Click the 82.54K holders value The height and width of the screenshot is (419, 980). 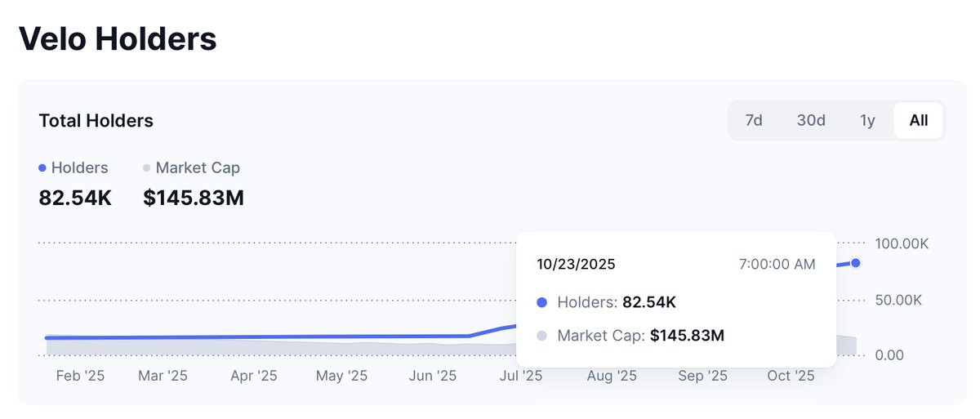(x=75, y=198)
